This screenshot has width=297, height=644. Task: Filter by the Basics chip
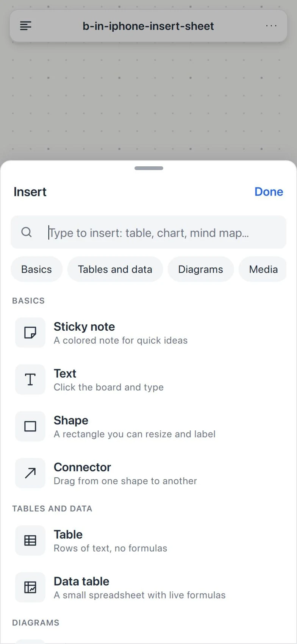click(36, 269)
